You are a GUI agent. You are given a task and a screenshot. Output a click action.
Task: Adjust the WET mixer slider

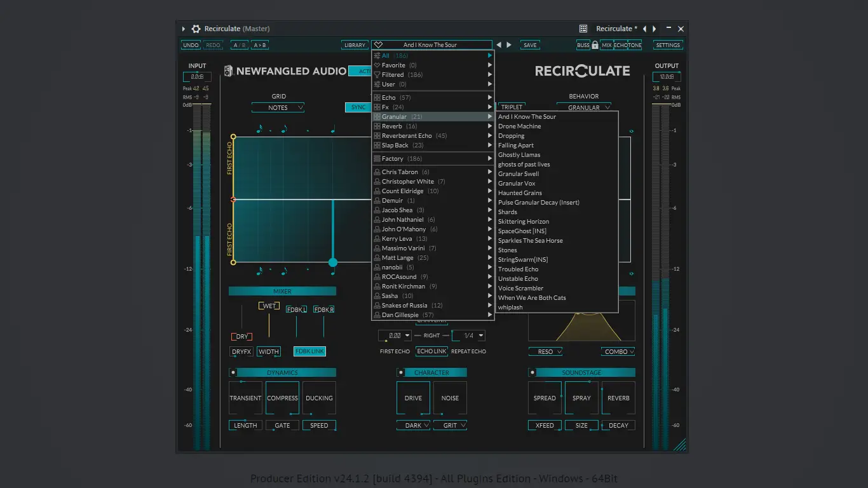tap(269, 306)
